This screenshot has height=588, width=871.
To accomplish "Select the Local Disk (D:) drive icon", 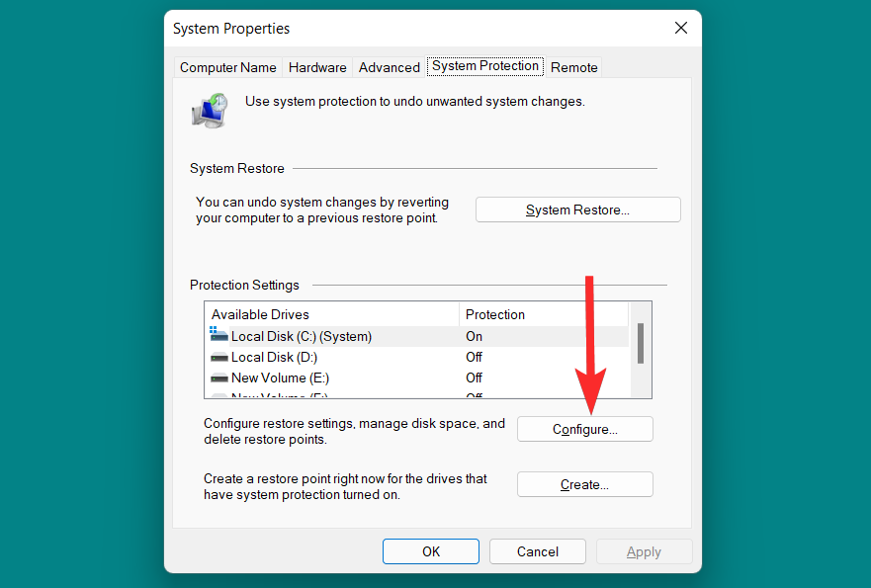I will point(219,357).
